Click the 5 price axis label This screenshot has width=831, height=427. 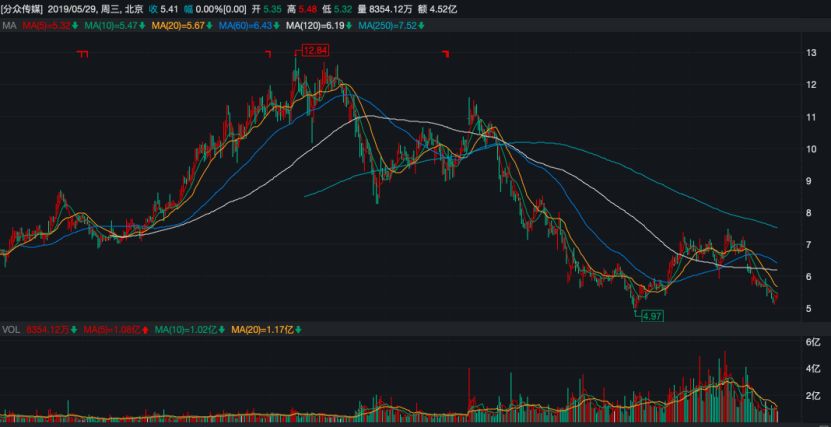[809, 309]
